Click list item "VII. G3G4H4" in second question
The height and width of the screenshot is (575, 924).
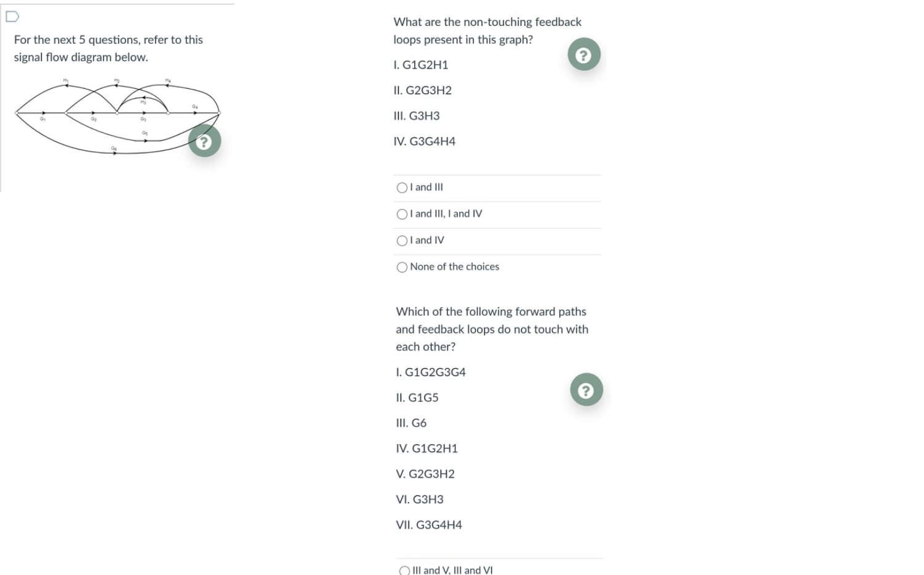click(429, 525)
